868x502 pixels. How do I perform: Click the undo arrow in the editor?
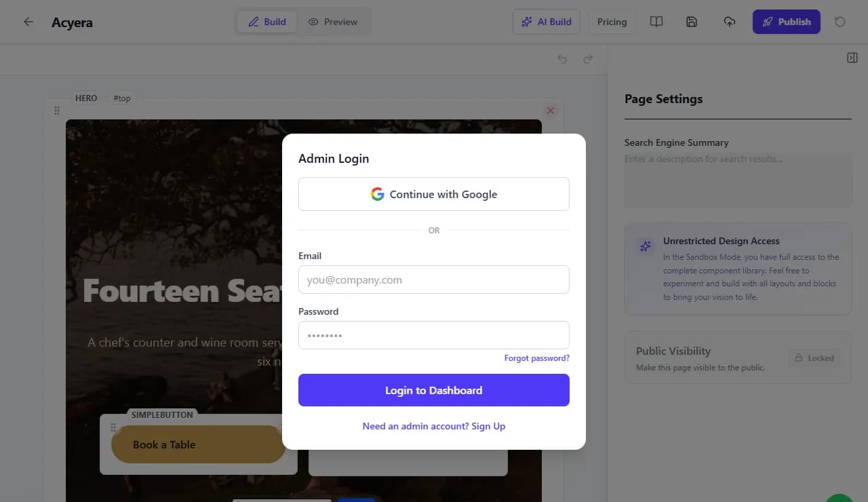coord(562,59)
